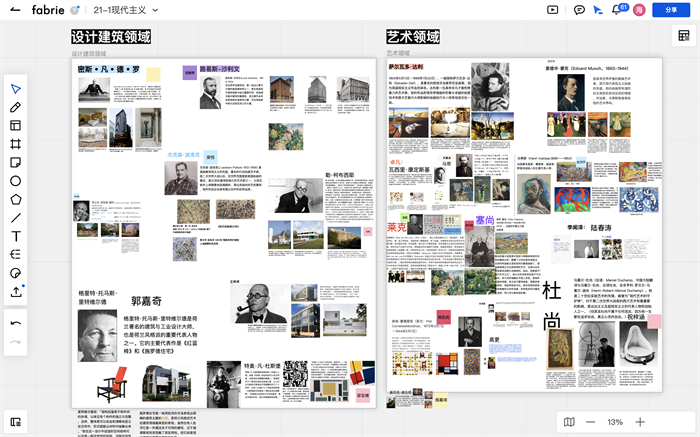The image size is (700, 437).
Task: Click the blue 分享 share button
Action: pos(671,10)
